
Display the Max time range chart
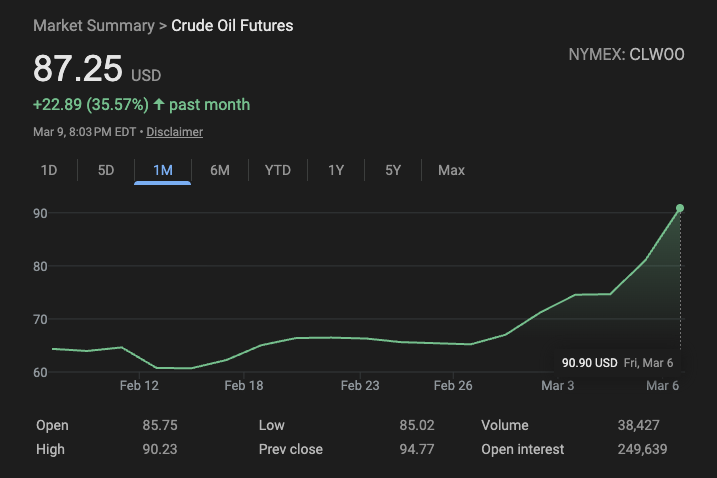[x=451, y=170]
